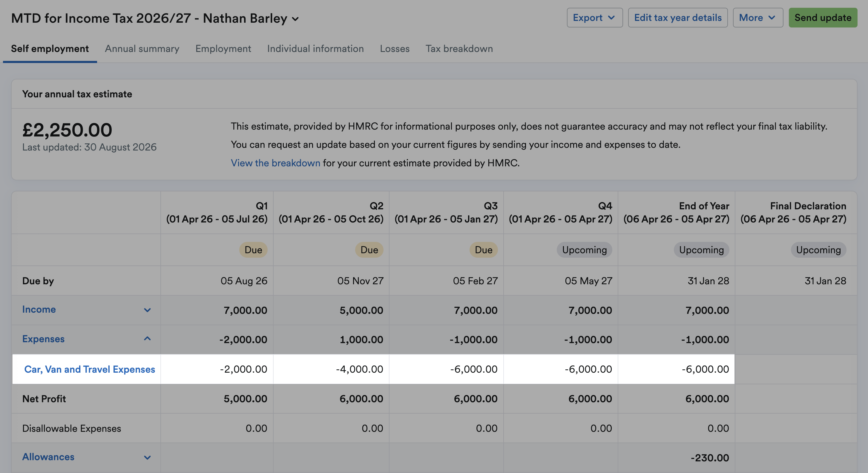Click Allowances value -230.00
Screen dimensions: 868x473
click(x=710, y=458)
